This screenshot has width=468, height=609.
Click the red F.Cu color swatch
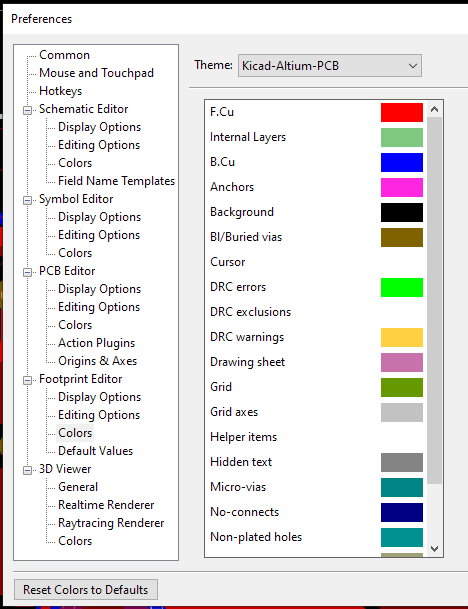click(402, 112)
